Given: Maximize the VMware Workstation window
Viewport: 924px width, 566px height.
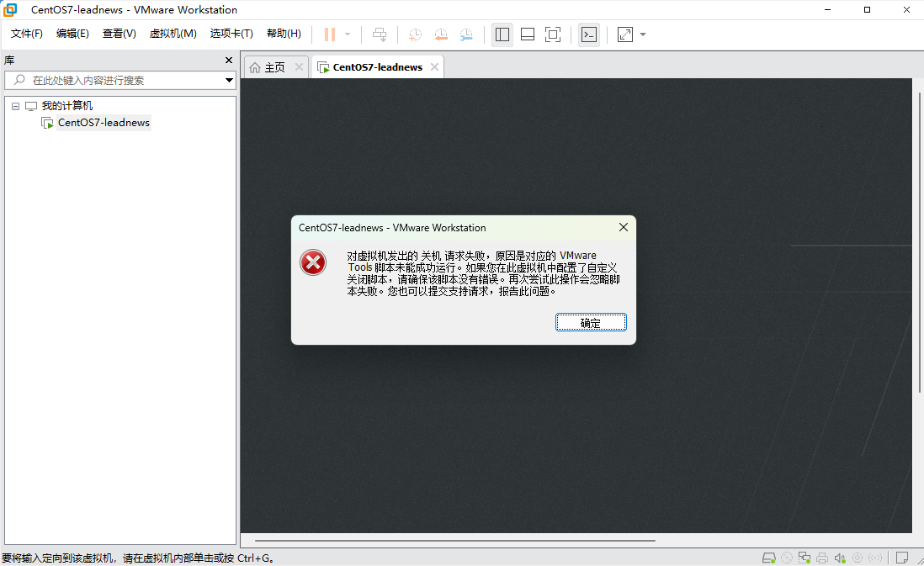Looking at the screenshot, I should point(867,9).
